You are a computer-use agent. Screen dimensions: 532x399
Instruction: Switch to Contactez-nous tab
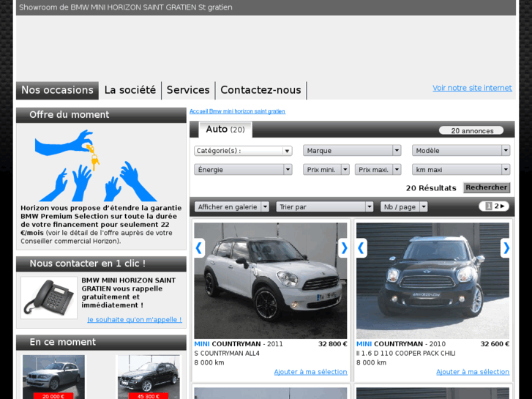pyautogui.click(x=261, y=90)
